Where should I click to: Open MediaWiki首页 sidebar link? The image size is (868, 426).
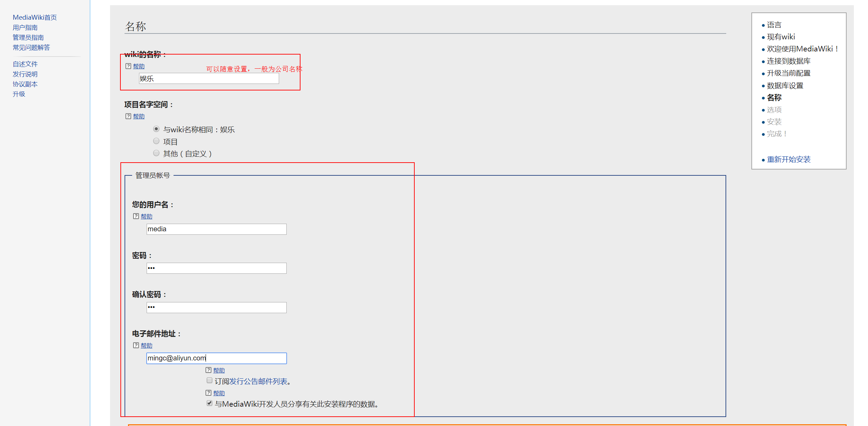(35, 17)
